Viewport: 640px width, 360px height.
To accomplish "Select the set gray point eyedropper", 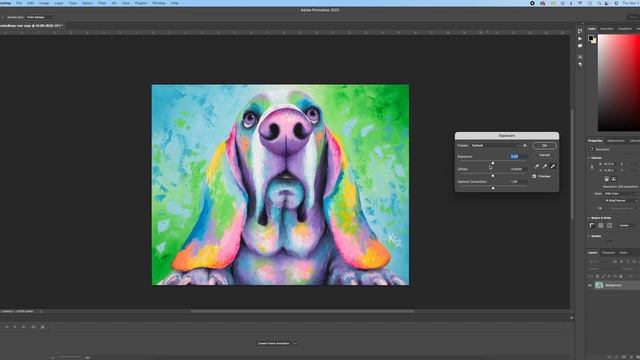I will tap(544, 166).
